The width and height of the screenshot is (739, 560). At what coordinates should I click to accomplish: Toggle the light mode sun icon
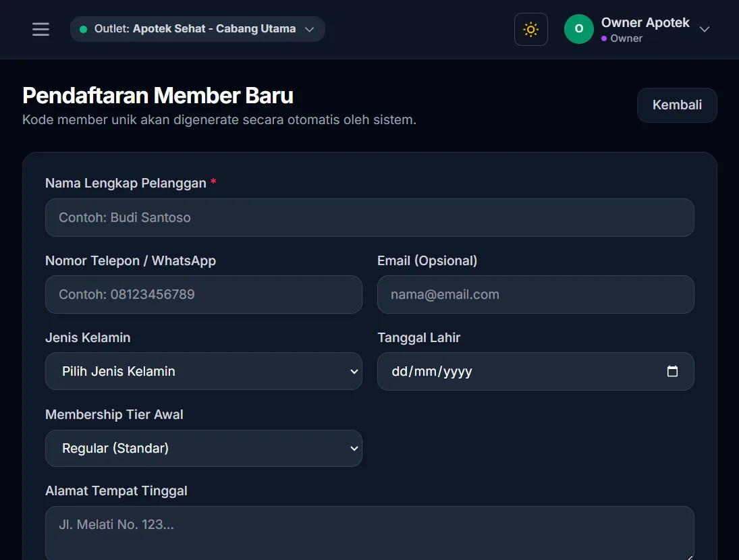pyautogui.click(x=530, y=29)
